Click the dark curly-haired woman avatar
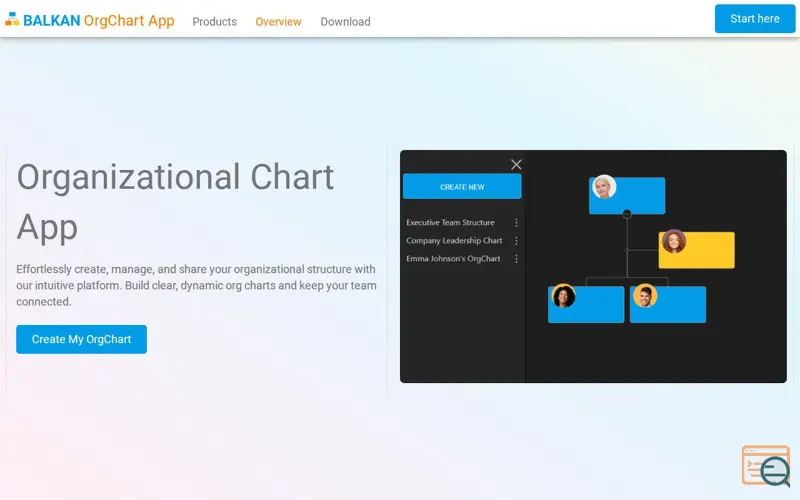 [x=563, y=296]
